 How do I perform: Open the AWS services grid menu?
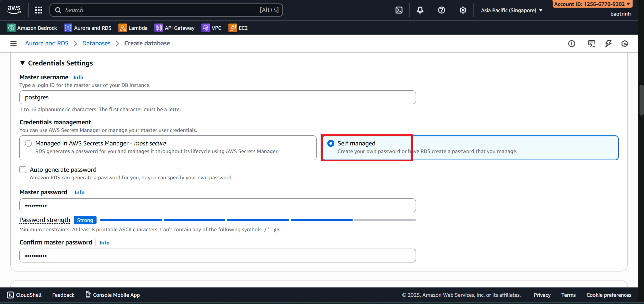coord(39,10)
